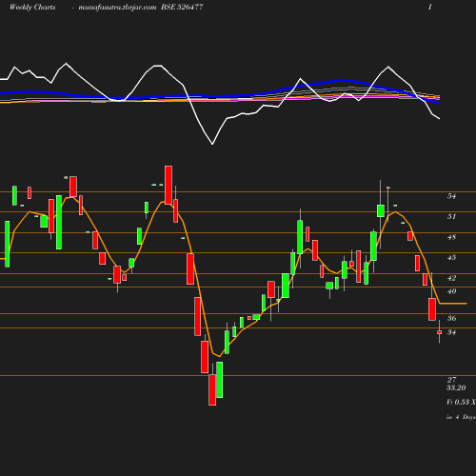Click the price axis label 48
The image size is (476, 476).
[x=451, y=237]
